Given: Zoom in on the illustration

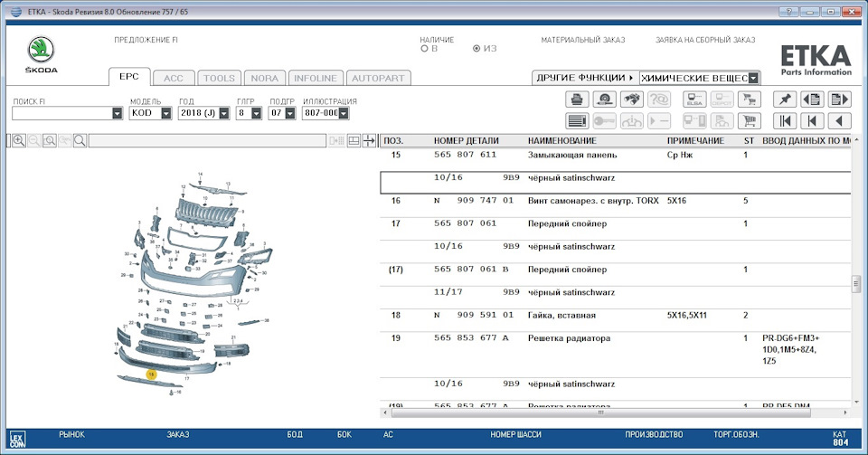Looking at the screenshot, I should 18,140.
